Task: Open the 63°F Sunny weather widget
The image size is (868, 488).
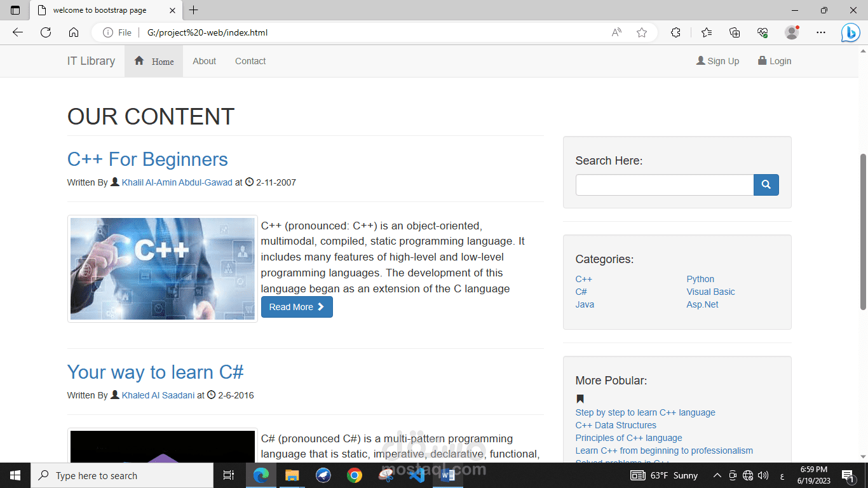Action: point(664,475)
